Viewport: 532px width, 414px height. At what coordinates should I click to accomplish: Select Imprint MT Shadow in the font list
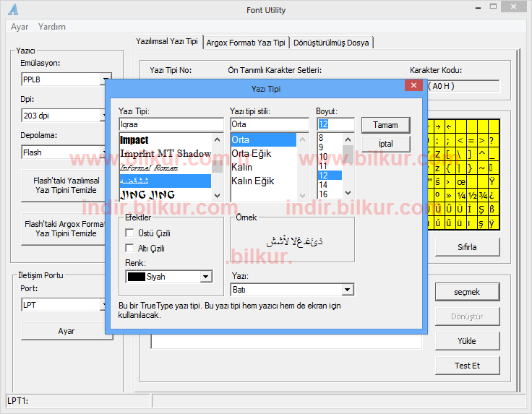(166, 153)
